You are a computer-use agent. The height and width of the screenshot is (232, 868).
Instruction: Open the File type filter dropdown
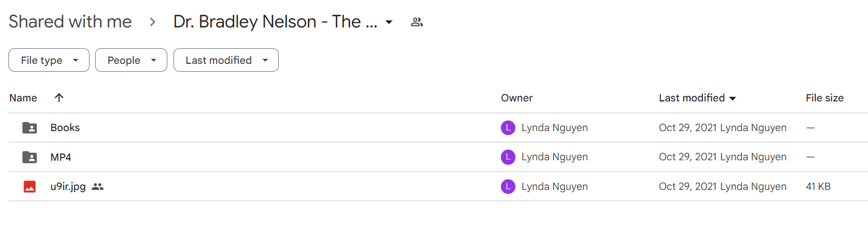(x=49, y=60)
